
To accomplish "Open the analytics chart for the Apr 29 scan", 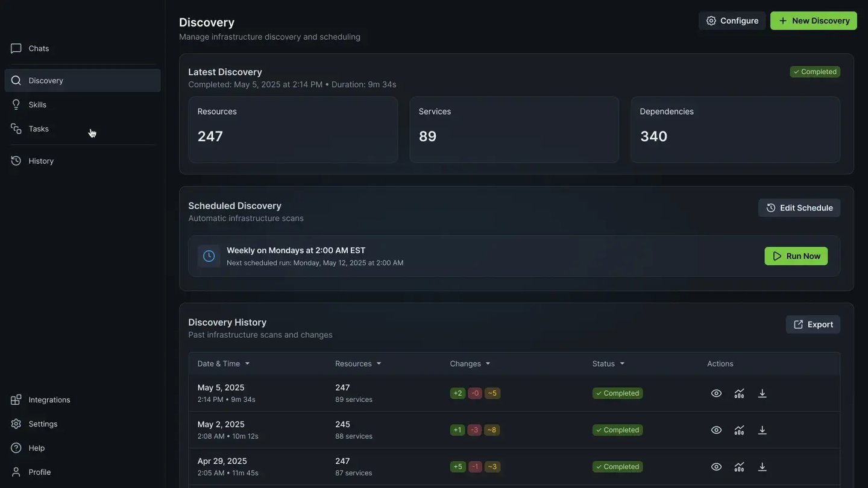I will [739, 467].
